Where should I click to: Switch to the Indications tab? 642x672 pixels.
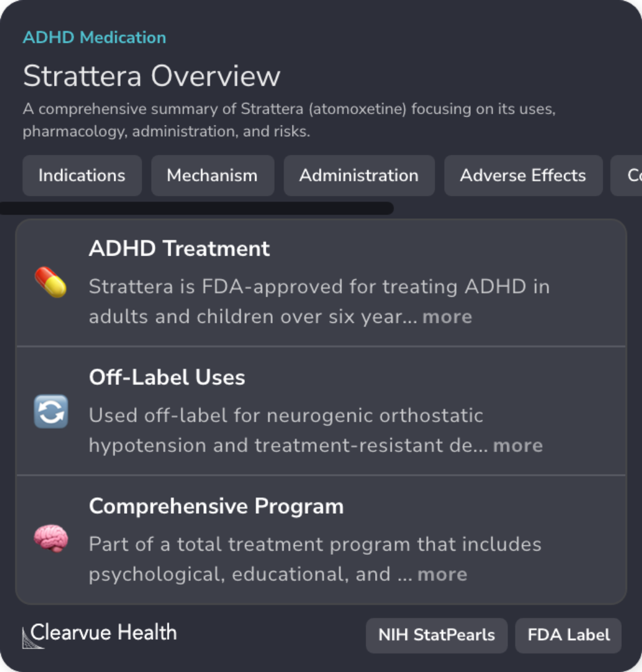[x=82, y=175]
